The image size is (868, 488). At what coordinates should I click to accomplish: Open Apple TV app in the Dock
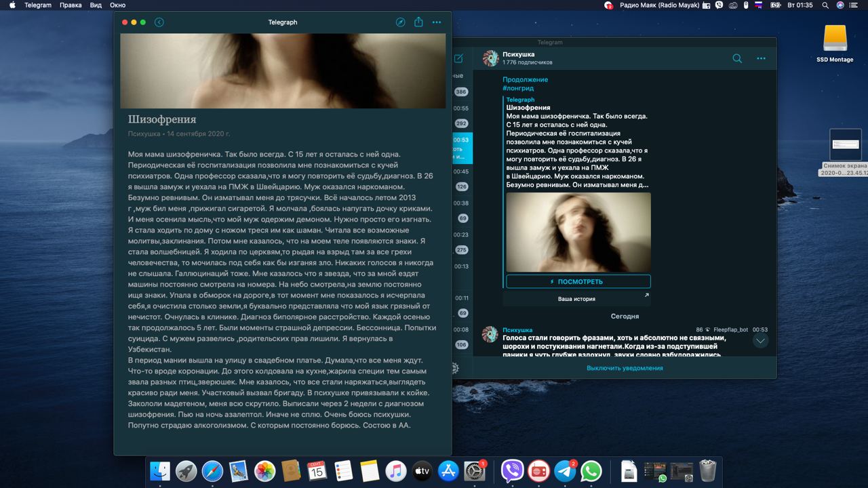tap(422, 471)
